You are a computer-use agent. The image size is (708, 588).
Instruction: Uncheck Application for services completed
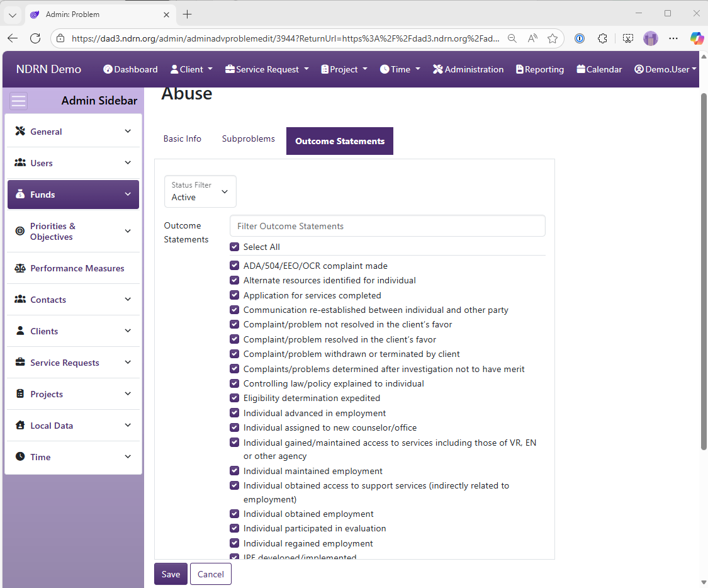234,295
